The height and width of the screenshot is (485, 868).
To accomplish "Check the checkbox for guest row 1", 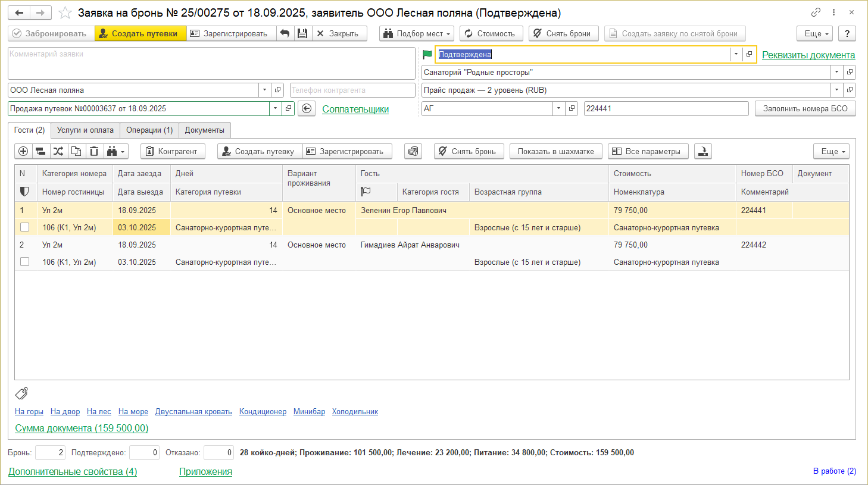I will pos(24,227).
